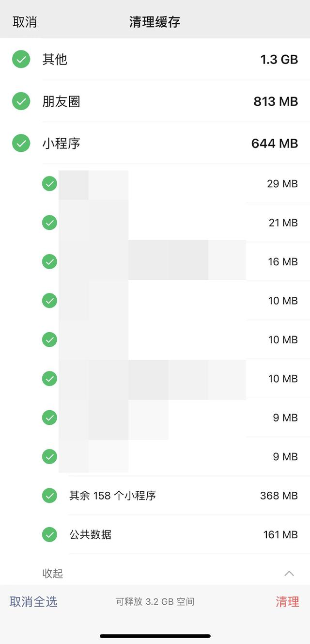Tap 取消 in the header
The width and height of the screenshot is (310, 644).
(25, 22)
